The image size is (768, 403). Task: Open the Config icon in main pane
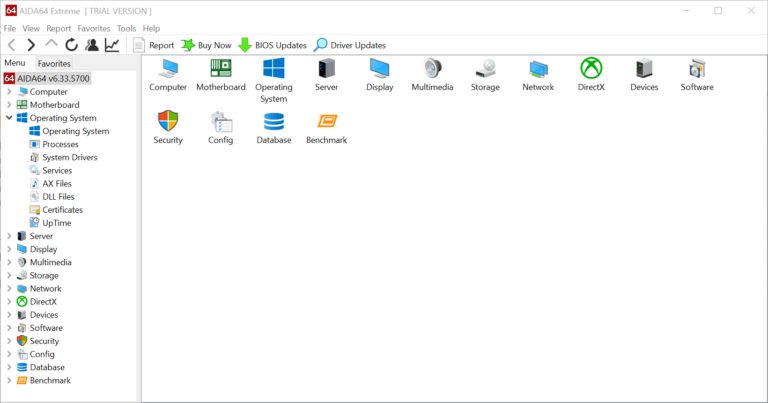221,121
